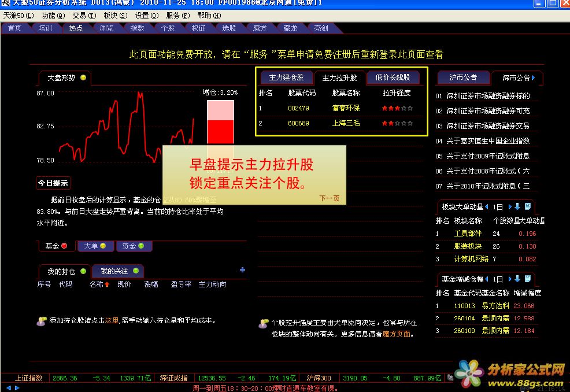Switch to the 权证 tab
The height and width of the screenshot is (392, 570).
point(198,28)
